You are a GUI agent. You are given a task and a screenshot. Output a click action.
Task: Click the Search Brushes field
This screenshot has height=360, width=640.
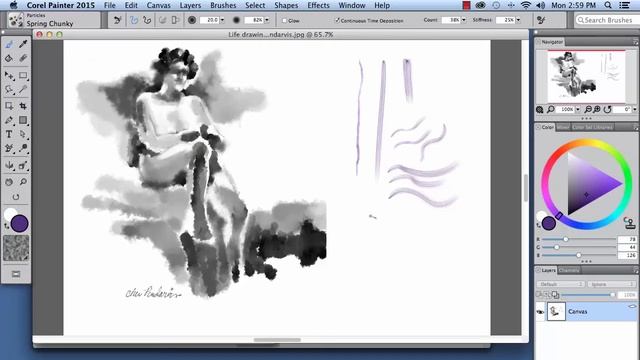click(x=606, y=20)
